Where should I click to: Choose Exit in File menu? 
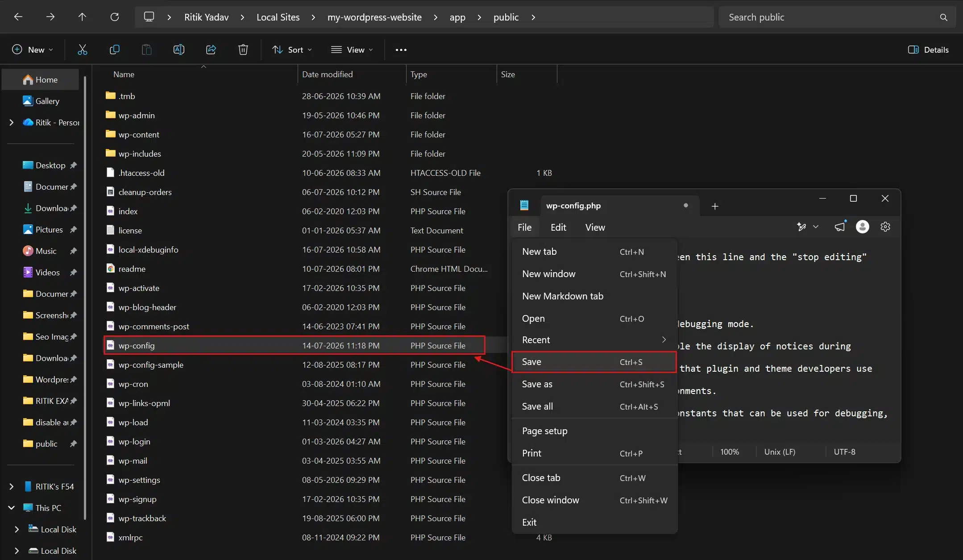pyautogui.click(x=594, y=523)
